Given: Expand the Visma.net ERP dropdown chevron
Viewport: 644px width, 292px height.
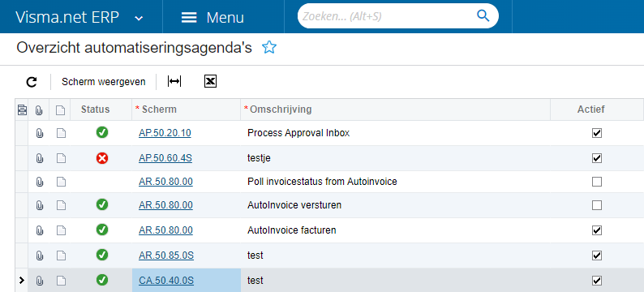Looking at the screenshot, I should [x=140, y=18].
